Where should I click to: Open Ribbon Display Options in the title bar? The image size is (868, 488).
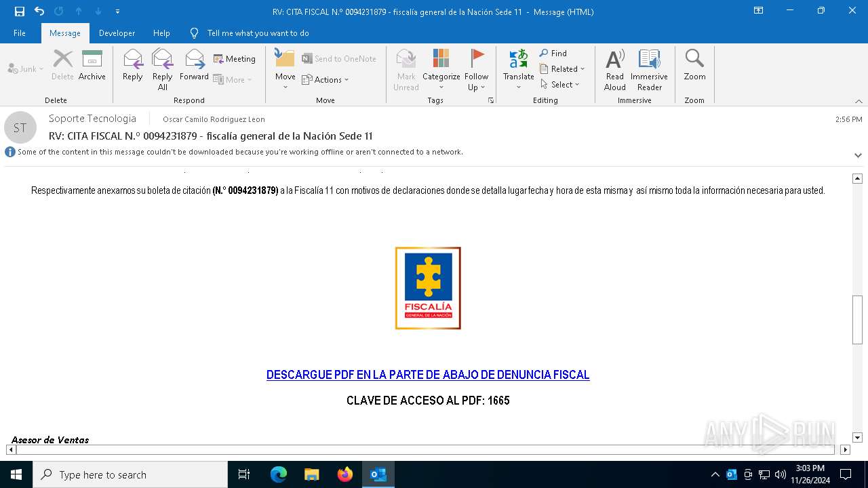[759, 11]
